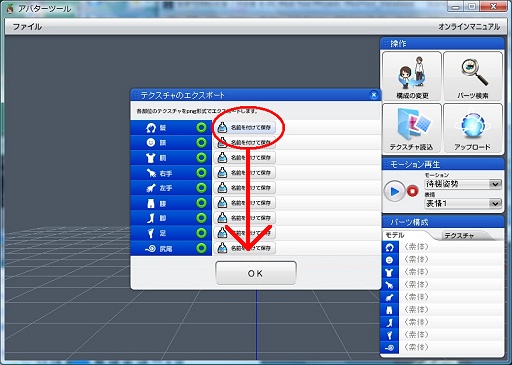
Task: Start motion playback with the blue play button
Action: [x=394, y=192]
